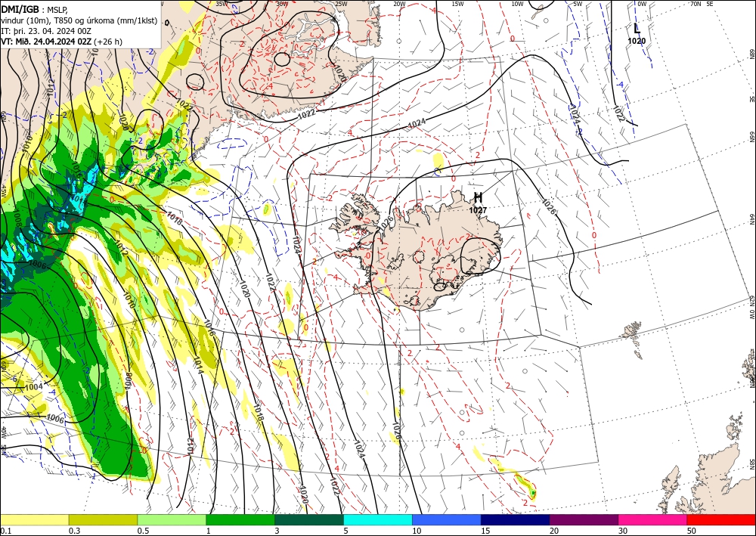Pick the dark green 3–5 legend swatch
Image resolution: width=756 pixels, height=536 pixels.
point(309,519)
